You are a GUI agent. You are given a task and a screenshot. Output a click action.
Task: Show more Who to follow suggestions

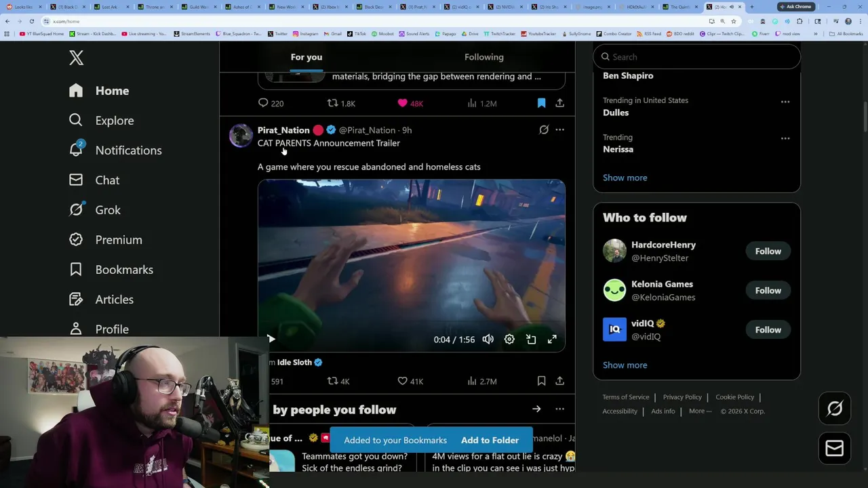[x=625, y=365]
